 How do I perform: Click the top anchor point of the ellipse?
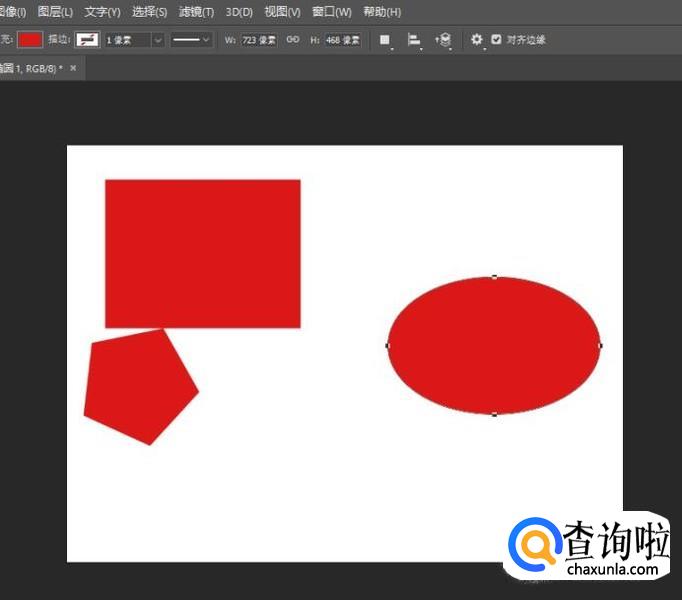tap(494, 277)
